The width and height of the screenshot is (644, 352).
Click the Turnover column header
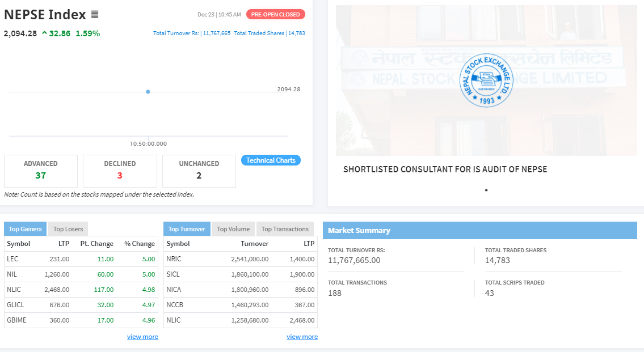click(255, 244)
